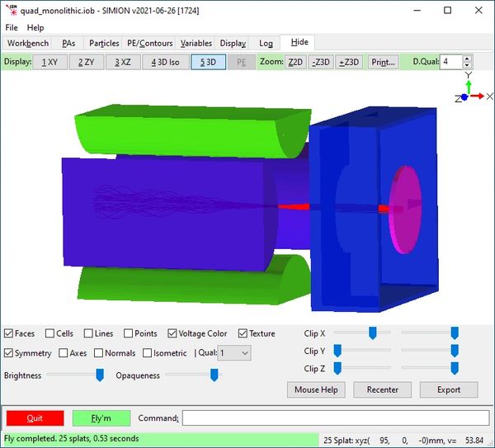Click the XYZ axis orientation indicator
Viewport: 495px width, 448px height.
click(474, 88)
